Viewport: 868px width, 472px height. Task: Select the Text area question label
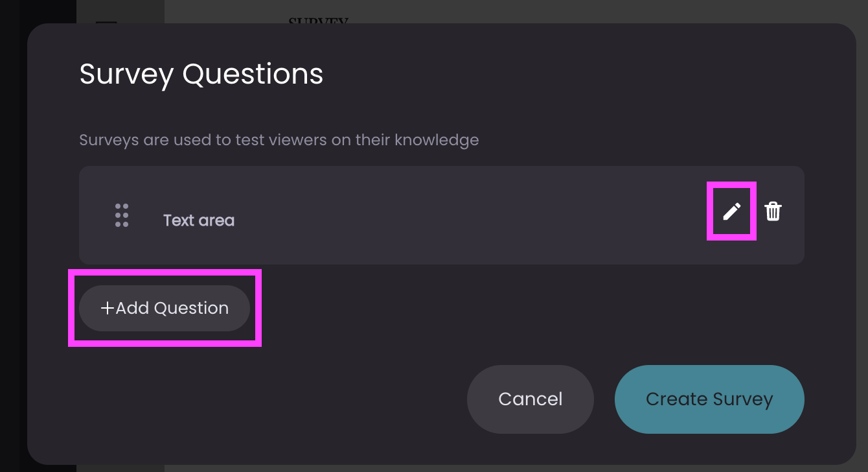(199, 220)
